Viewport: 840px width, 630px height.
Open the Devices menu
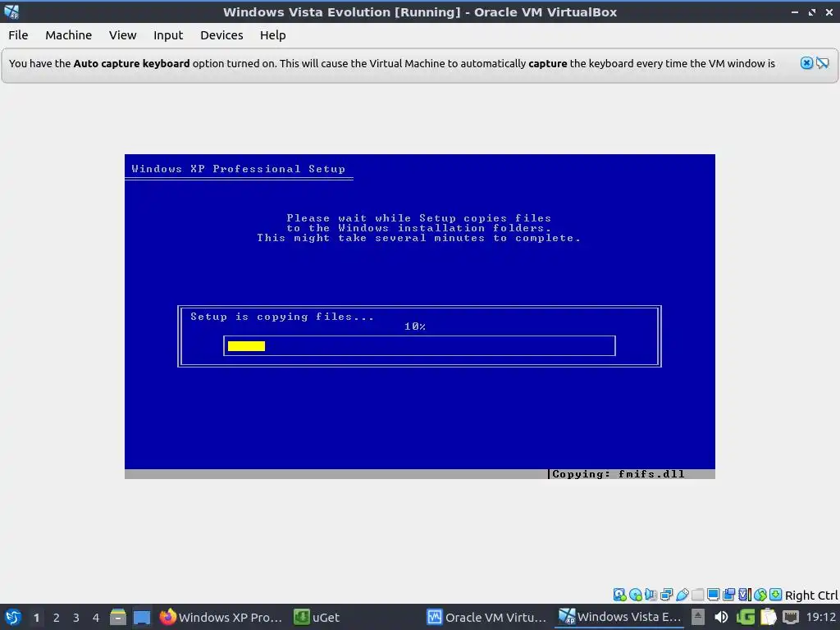(221, 34)
